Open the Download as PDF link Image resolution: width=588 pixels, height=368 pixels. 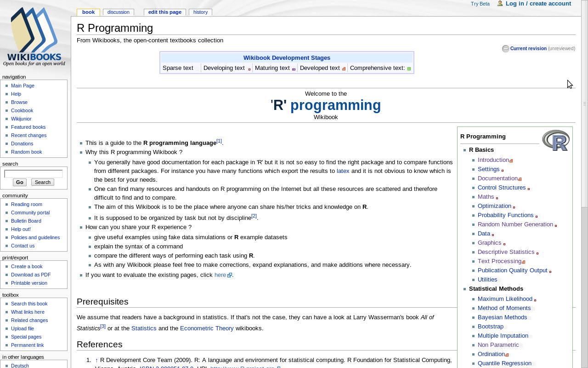(x=31, y=275)
